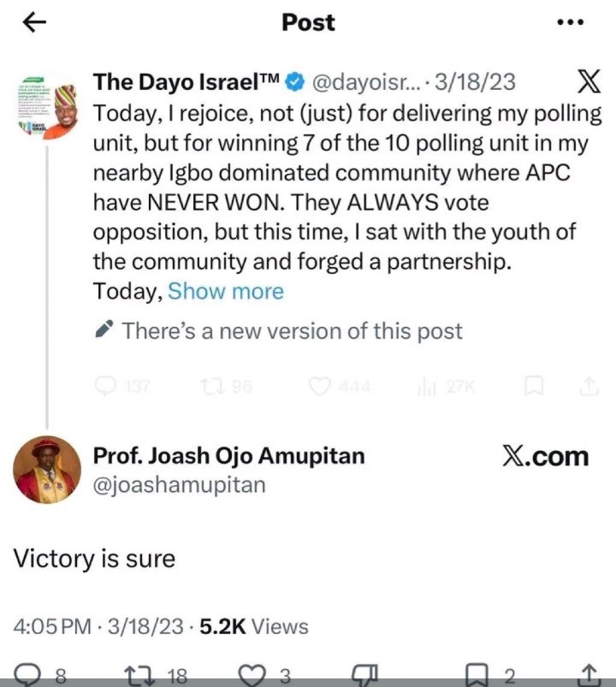Expand the post with Show more
Screen dimensions: 616x687
[226, 292]
